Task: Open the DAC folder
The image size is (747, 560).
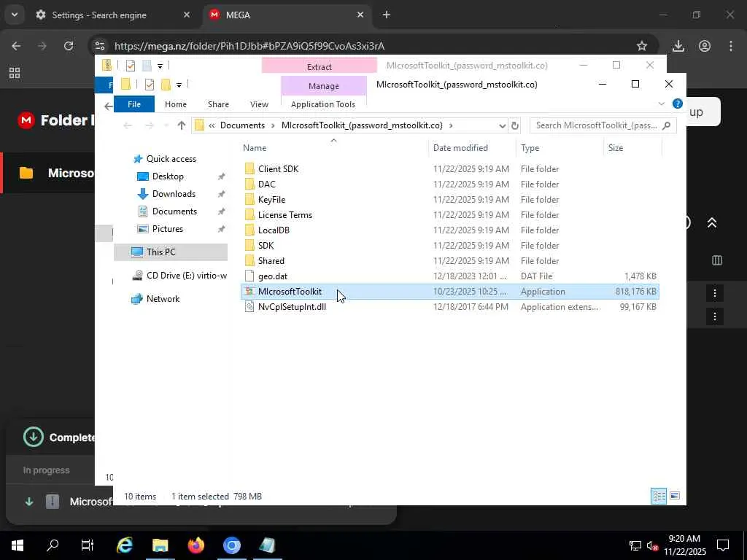Action: pyautogui.click(x=267, y=184)
